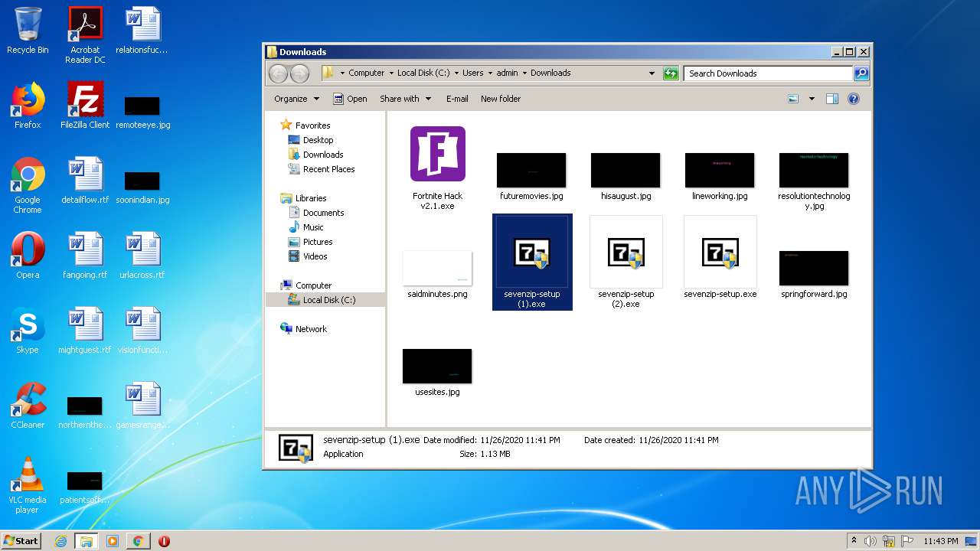Open Recycle Bin on desktop

(28, 24)
